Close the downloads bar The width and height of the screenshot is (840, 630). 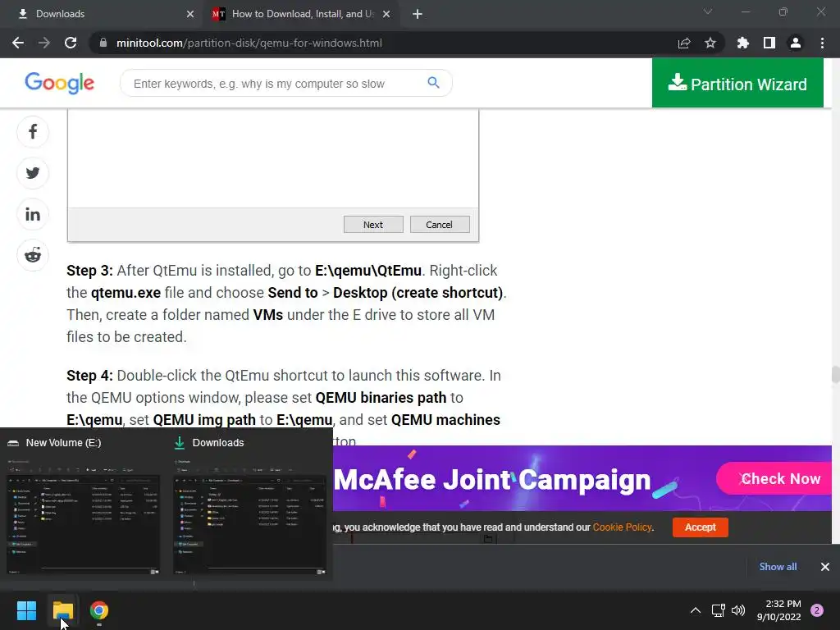825,567
